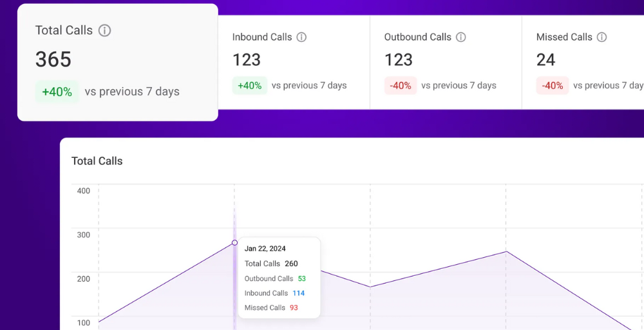
Task: Click the chart data point for Jan 22
Action: coord(234,242)
